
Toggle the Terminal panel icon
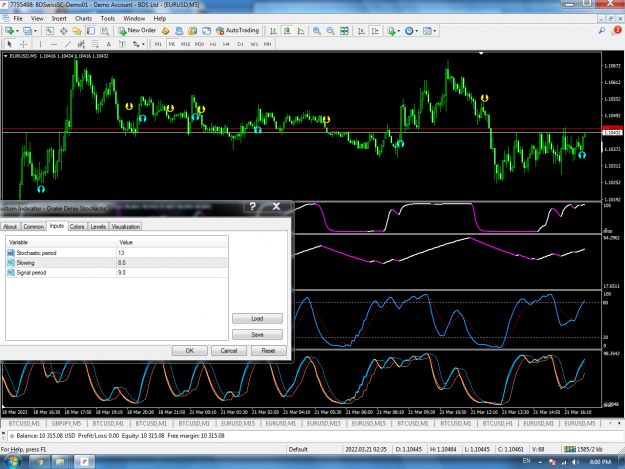point(91,31)
